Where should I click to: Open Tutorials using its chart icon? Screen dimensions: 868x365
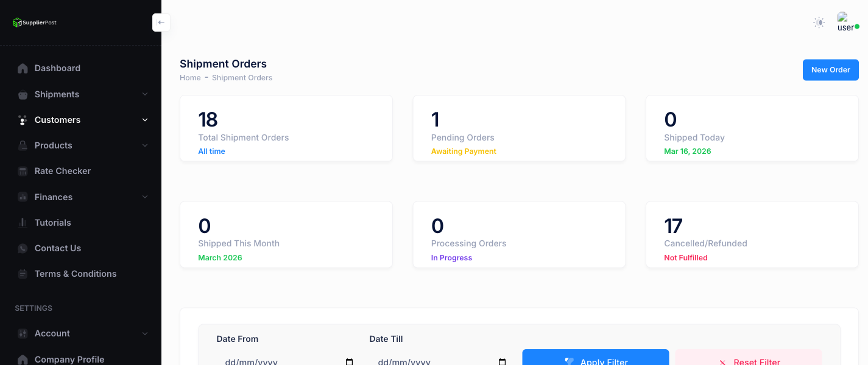tap(22, 222)
